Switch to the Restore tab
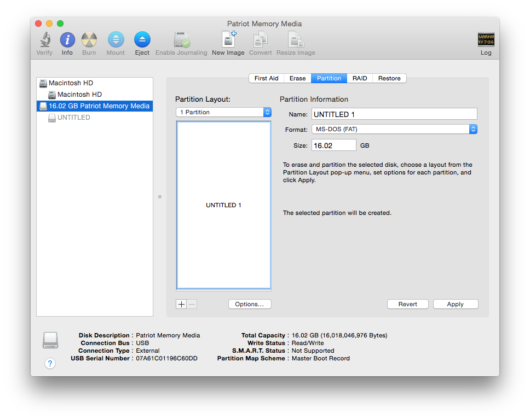The height and width of the screenshot is (420, 530). pyautogui.click(x=389, y=78)
